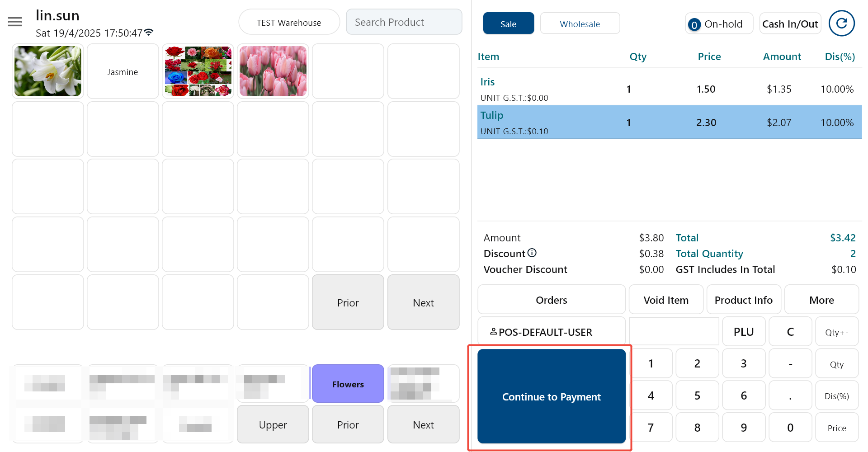Switch to Sale mode
The width and height of the screenshot is (868, 452).
click(x=508, y=24)
